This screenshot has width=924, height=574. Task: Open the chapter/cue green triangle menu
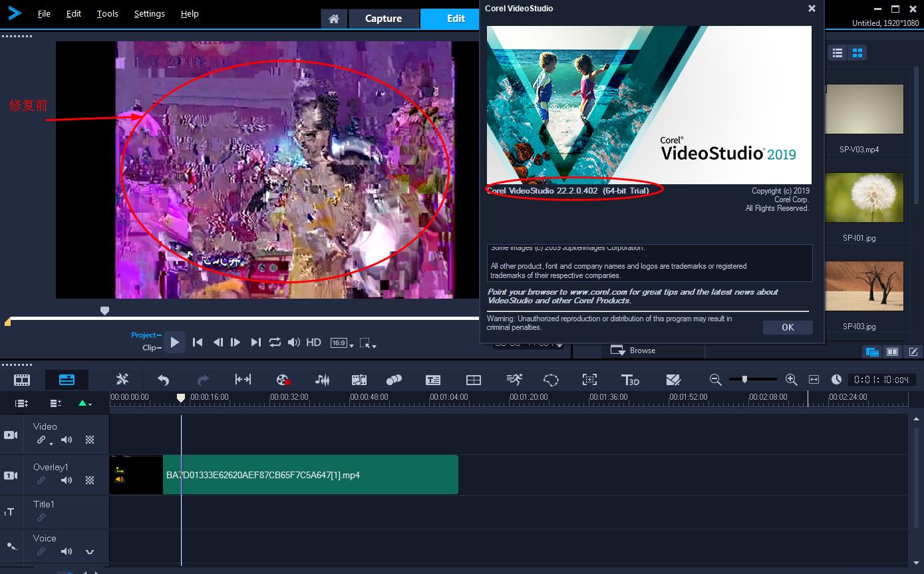84,403
